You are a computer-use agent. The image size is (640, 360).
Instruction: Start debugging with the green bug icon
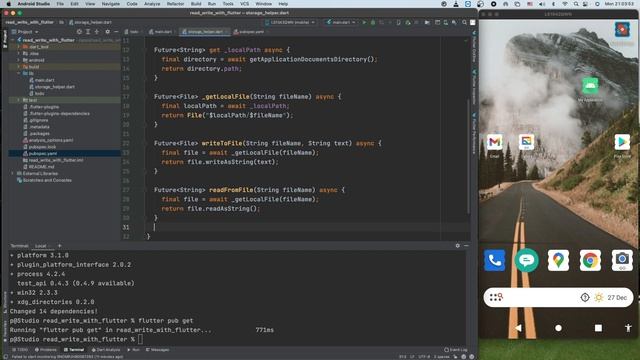373,22
